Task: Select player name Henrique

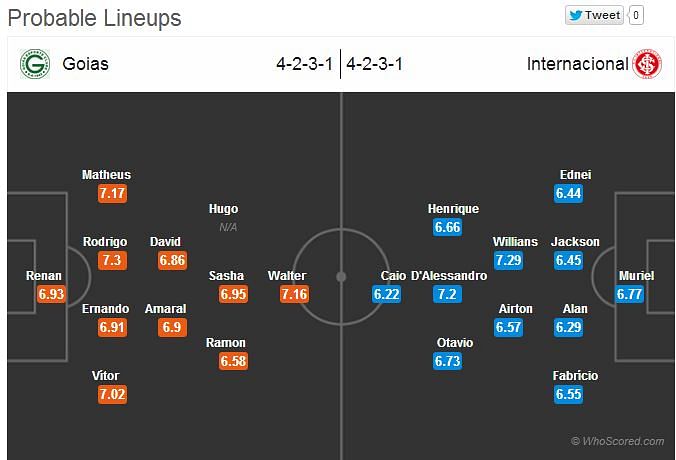Action: (x=453, y=209)
